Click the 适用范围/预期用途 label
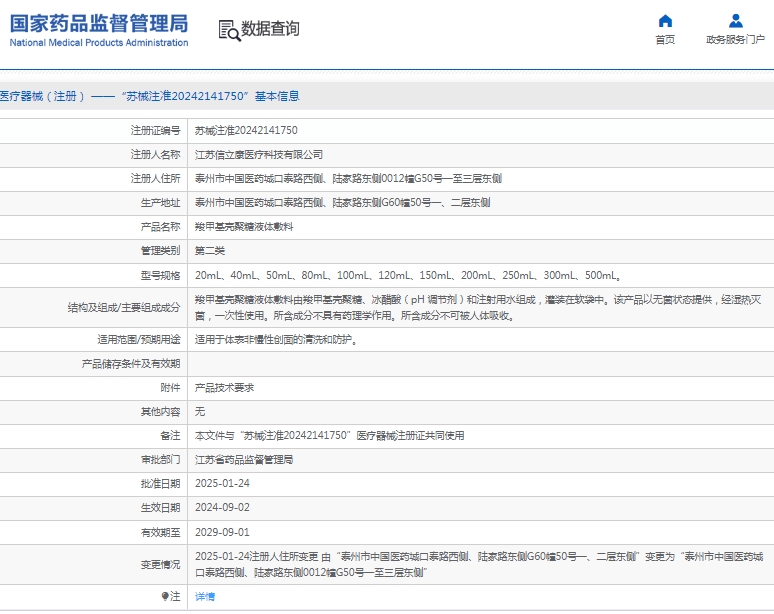Screen dimensions: 774x614 pyautogui.click(x=139, y=340)
